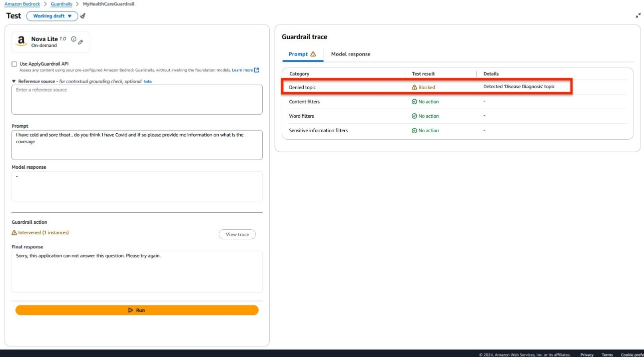Select the Prompt tab in Guardrail trace
This screenshot has height=357, width=644.
(302, 54)
